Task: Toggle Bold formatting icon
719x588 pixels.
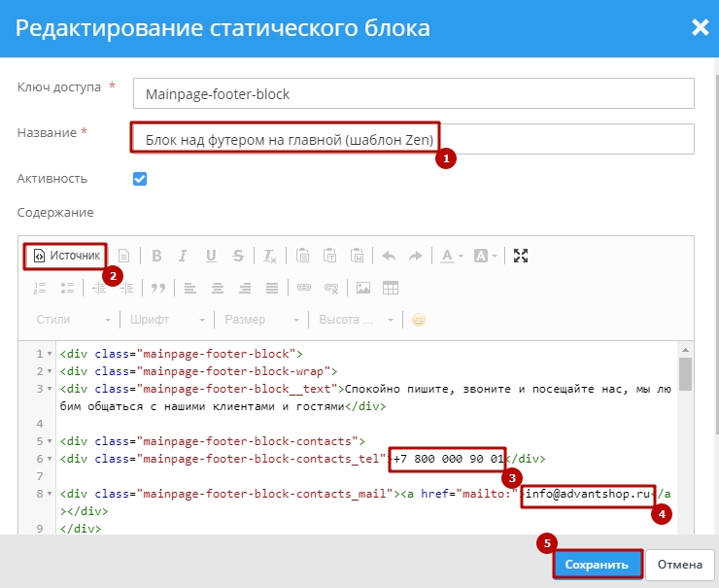Action: click(x=155, y=256)
